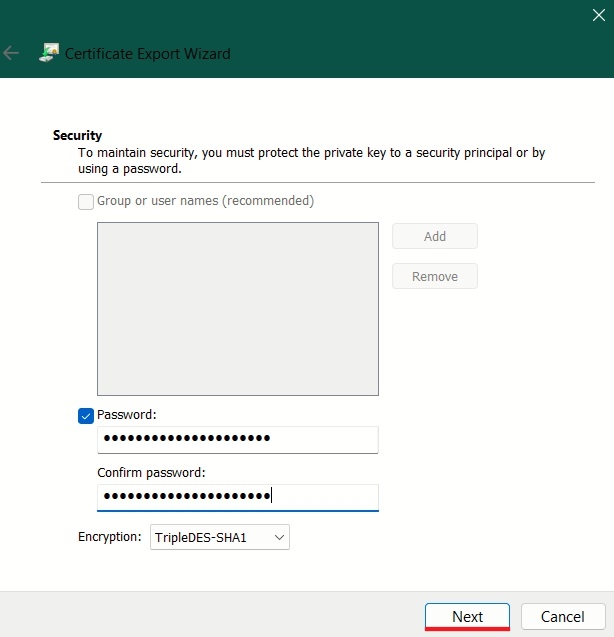Click the 'Confirm password:' label
The height and width of the screenshot is (637, 614).
coord(151,472)
